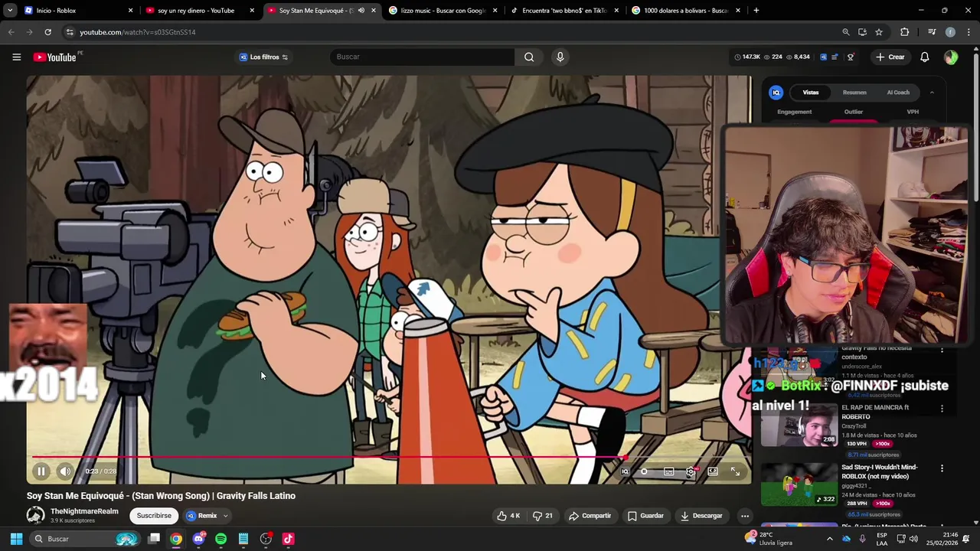Open TheNightmareRealm channel name link
Image resolution: width=980 pixels, height=551 pixels.
[x=84, y=511]
